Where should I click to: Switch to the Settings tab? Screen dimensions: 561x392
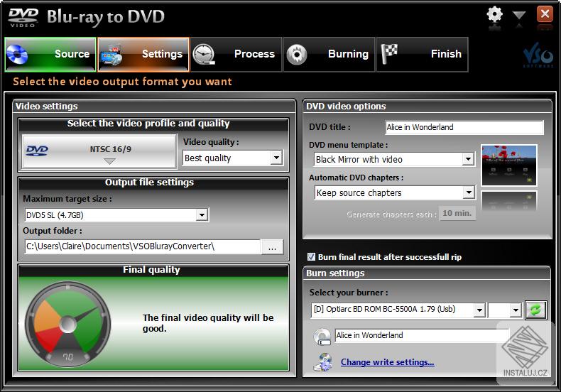[x=143, y=55]
